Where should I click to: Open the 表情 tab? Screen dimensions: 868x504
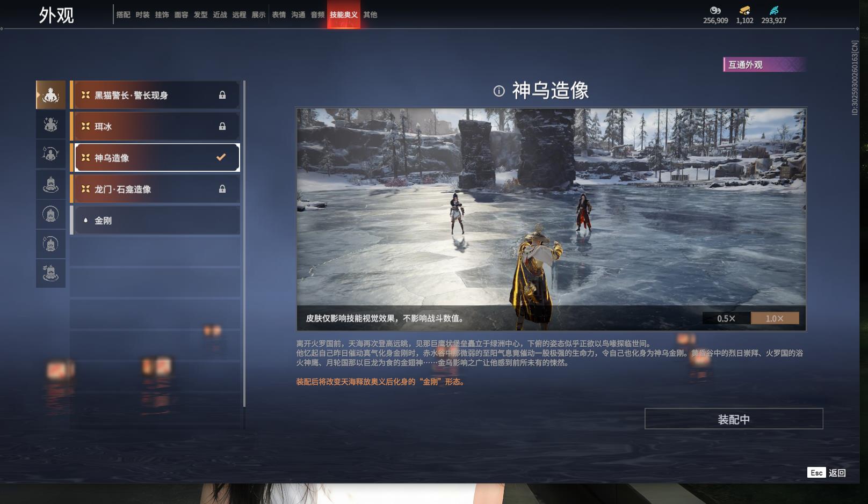pyautogui.click(x=279, y=14)
